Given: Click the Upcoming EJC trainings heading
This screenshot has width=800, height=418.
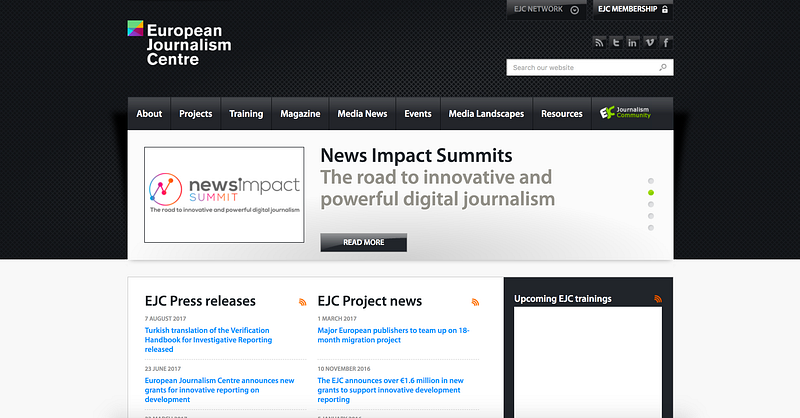Looking at the screenshot, I should (563, 299).
